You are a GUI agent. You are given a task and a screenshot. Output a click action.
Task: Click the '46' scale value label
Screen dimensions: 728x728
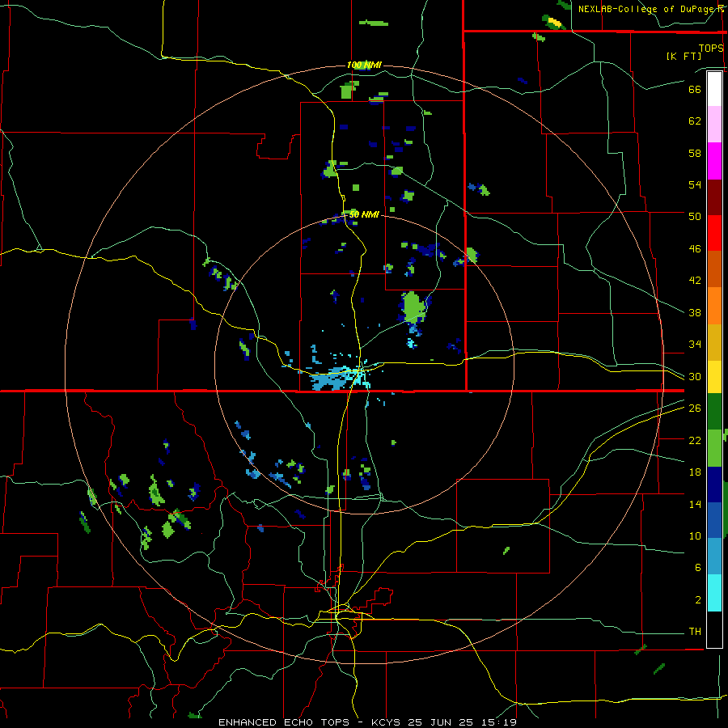click(x=695, y=249)
